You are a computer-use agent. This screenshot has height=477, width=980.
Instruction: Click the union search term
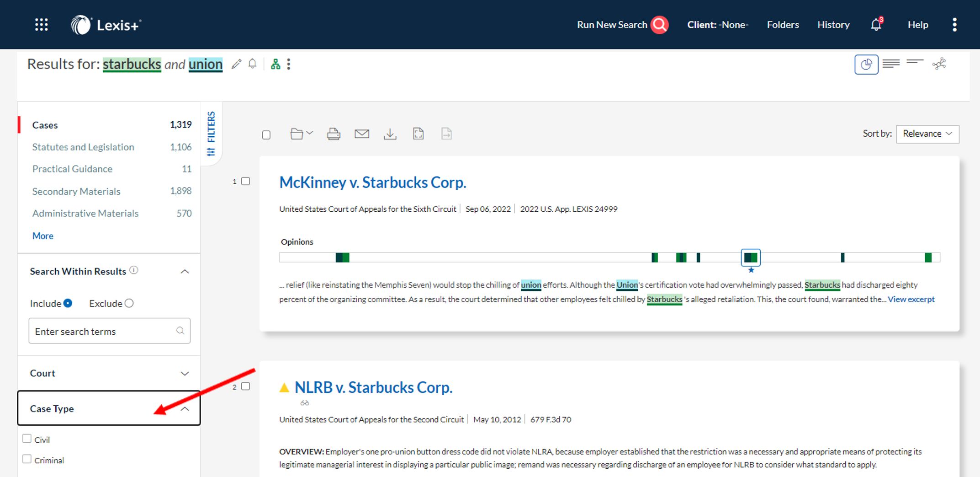coord(206,64)
